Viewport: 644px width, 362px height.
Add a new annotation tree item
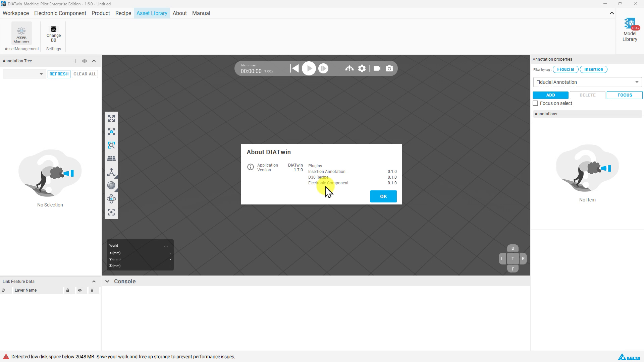click(x=75, y=61)
